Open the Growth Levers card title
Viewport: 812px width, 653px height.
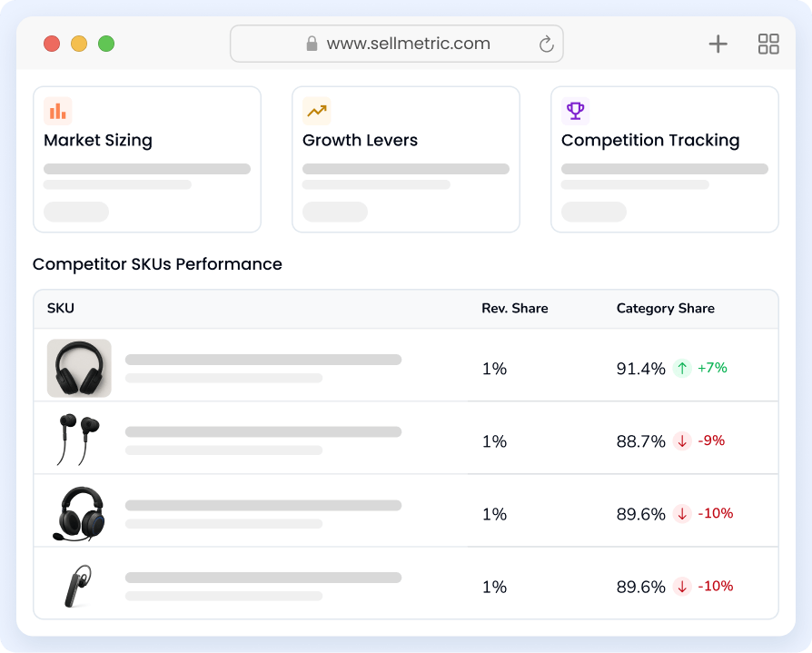tap(360, 141)
